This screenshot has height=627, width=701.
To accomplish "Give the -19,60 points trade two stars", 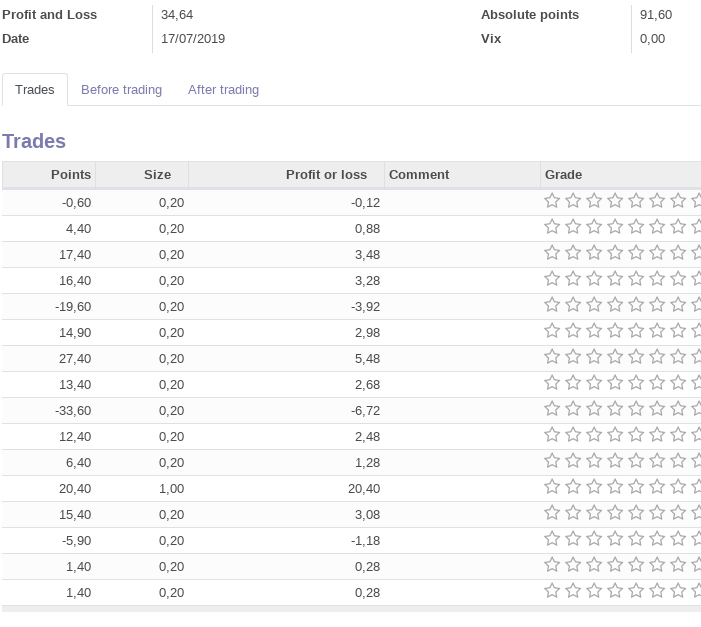I will coord(573,305).
